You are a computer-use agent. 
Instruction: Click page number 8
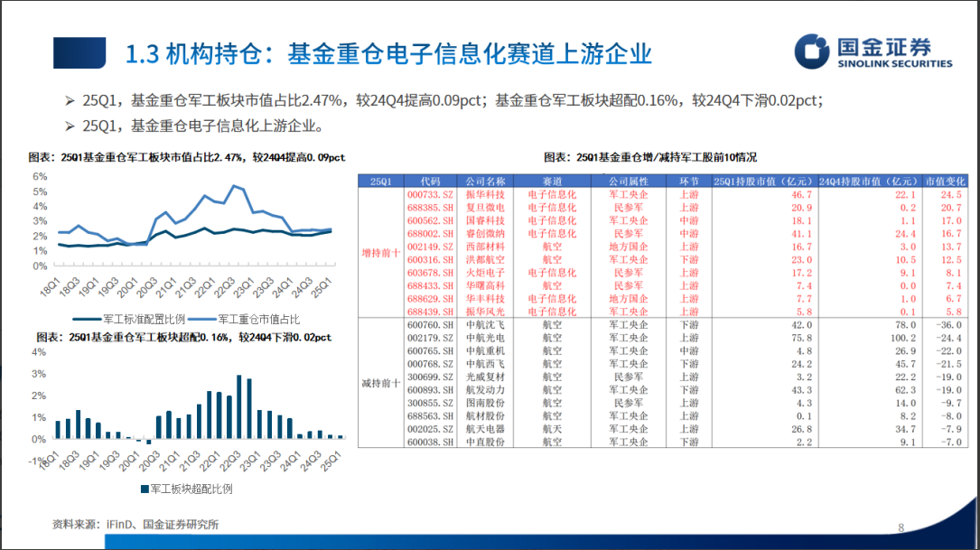click(x=901, y=527)
